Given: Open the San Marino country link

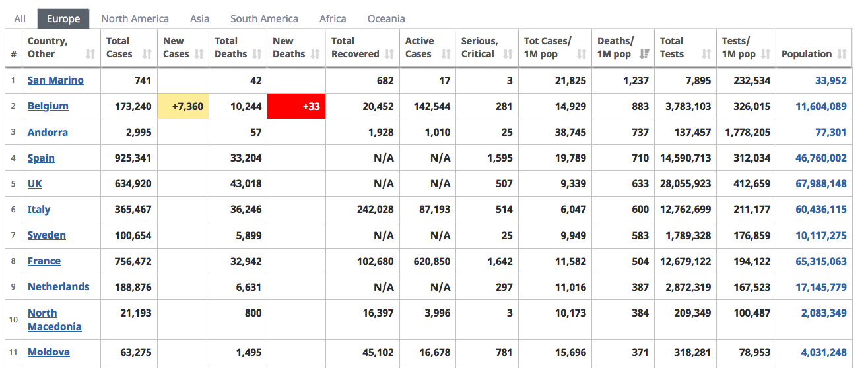Looking at the screenshot, I should [x=55, y=80].
